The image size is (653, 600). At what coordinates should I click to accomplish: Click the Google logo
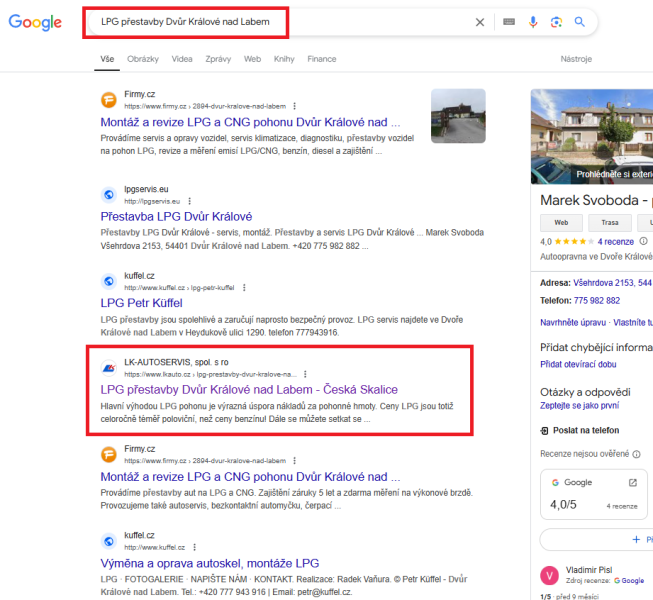click(35, 22)
